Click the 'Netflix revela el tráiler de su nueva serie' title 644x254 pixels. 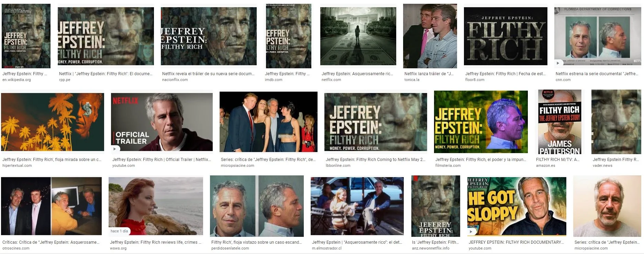point(208,74)
